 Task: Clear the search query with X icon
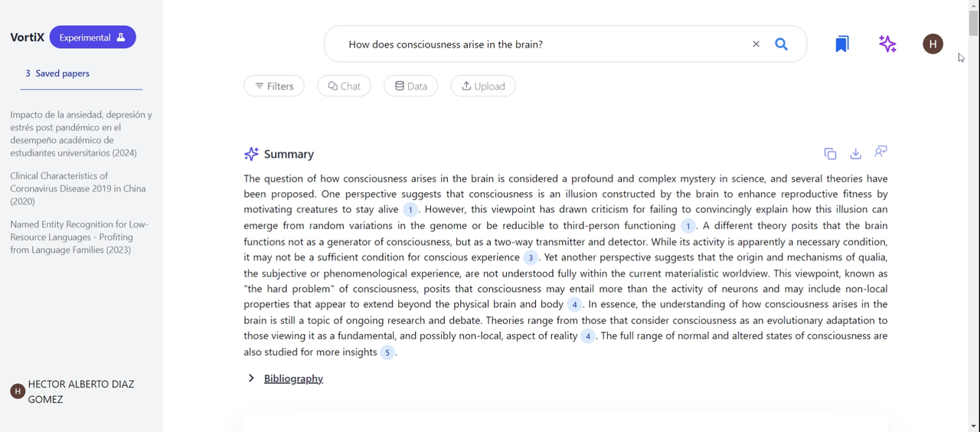[756, 44]
